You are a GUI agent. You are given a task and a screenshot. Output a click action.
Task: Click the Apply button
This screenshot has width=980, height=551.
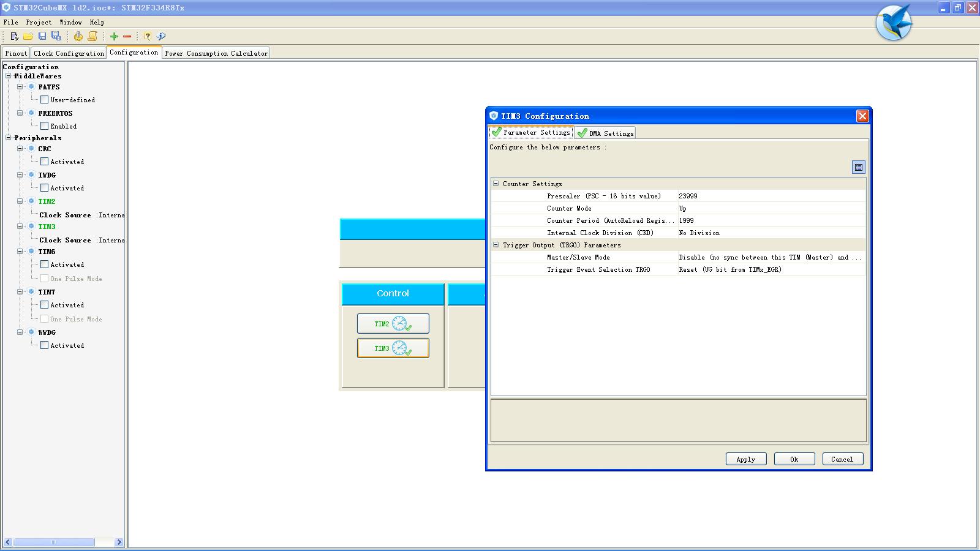(x=746, y=459)
